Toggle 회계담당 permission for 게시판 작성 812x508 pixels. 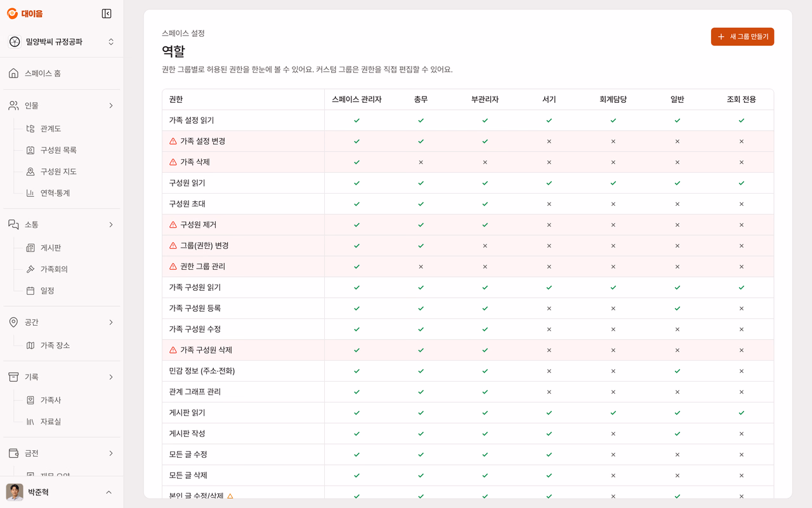coord(613,434)
